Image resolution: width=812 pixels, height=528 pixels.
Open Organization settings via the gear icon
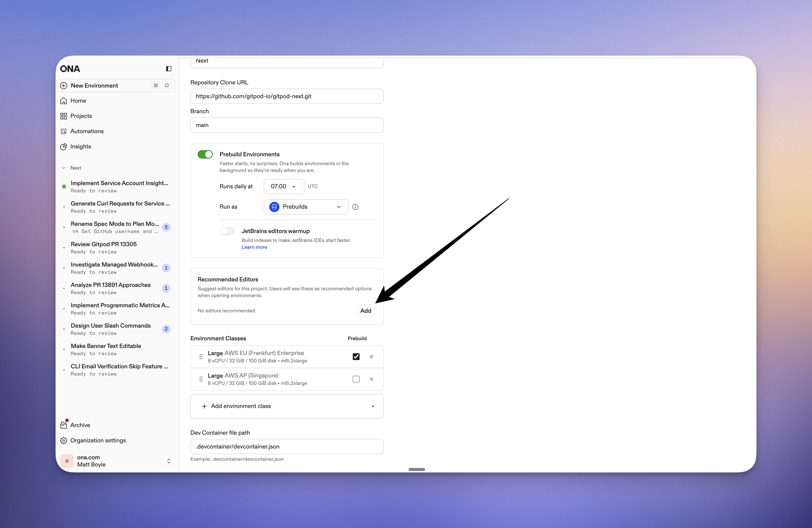tap(64, 440)
